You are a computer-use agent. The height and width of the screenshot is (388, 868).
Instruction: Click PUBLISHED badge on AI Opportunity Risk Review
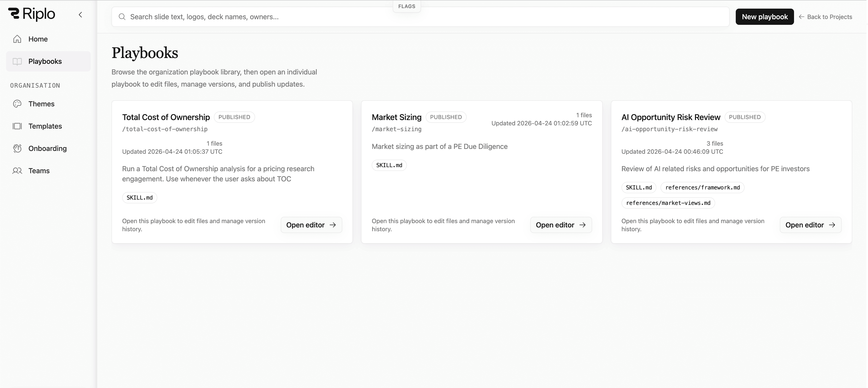pyautogui.click(x=745, y=117)
